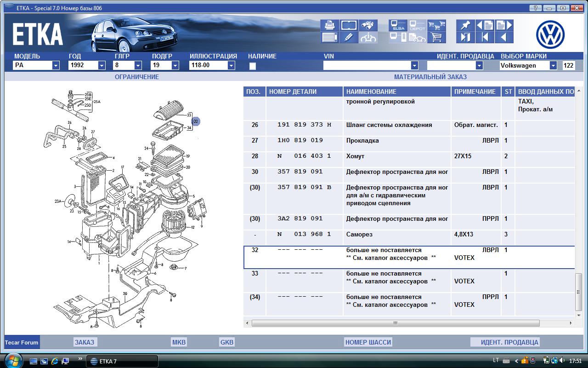588x368 pixels.
Task: Open the parts list view icon
Action: [x=329, y=38]
